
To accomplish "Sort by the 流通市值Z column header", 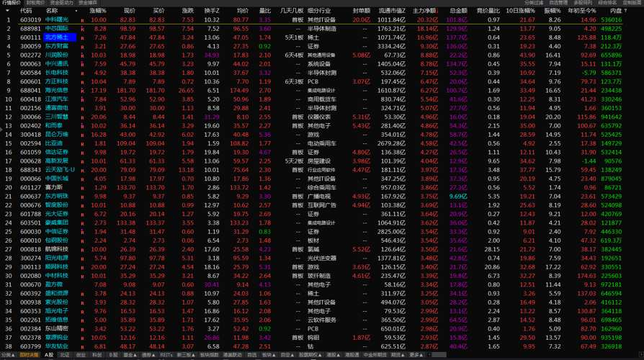I will (x=392, y=11).
